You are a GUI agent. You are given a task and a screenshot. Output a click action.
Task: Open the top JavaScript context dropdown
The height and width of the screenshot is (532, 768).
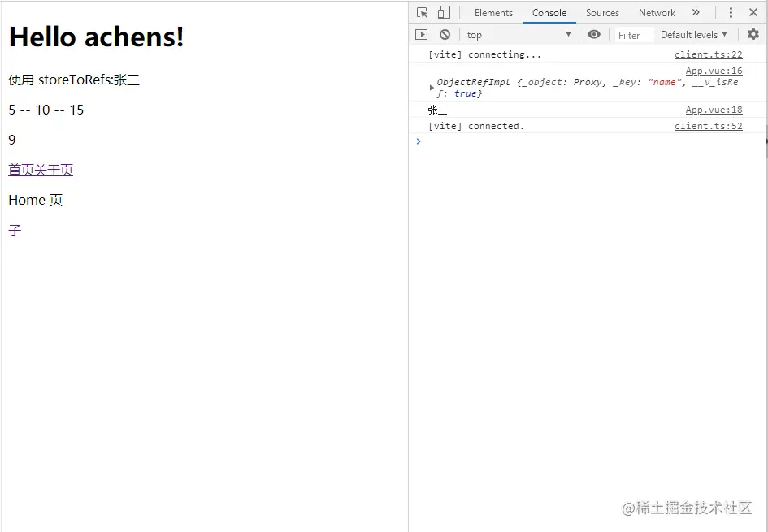pos(519,35)
